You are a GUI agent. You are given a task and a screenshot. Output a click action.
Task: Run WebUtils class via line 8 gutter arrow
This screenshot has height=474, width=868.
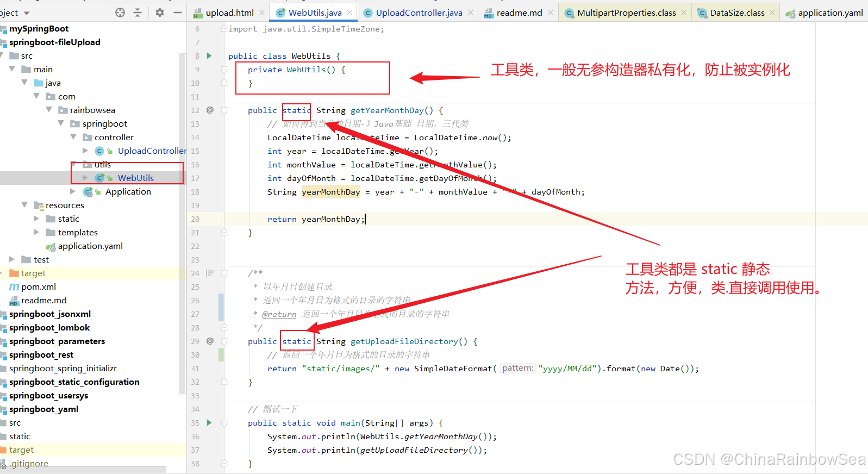click(209, 56)
